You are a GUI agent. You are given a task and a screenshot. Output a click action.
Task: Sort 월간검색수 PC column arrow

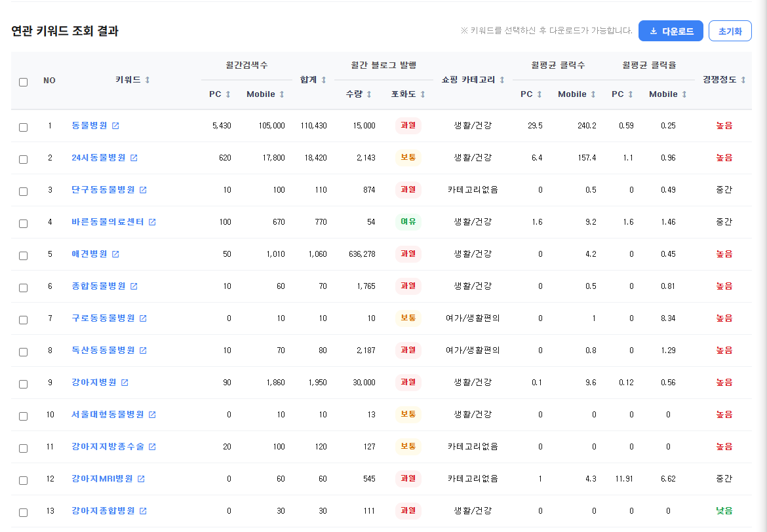[x=228, y=94]
